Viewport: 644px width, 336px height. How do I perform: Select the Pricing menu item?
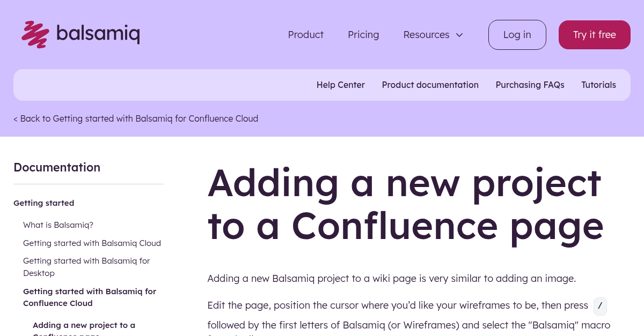[363, 35]
